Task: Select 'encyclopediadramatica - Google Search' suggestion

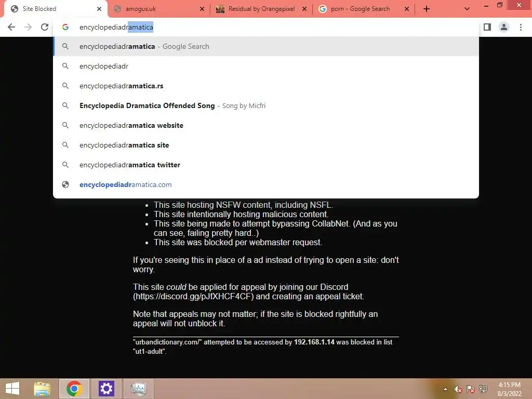Action: 266,46
